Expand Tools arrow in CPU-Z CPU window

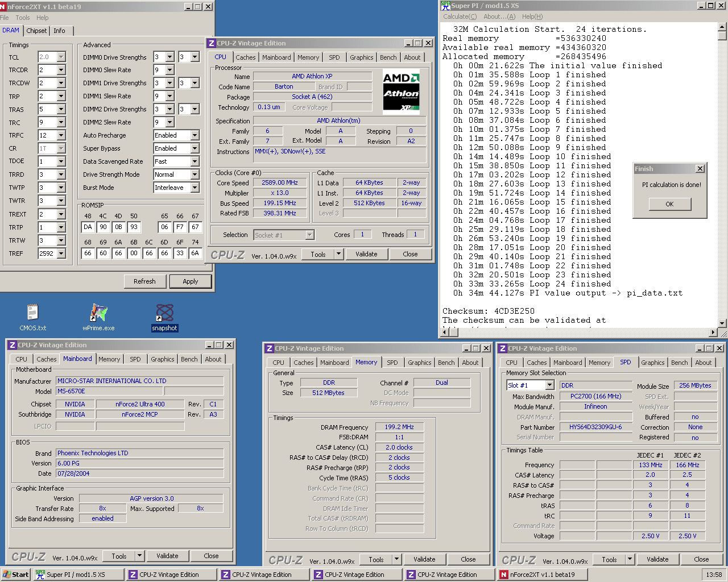pos(338,254)
